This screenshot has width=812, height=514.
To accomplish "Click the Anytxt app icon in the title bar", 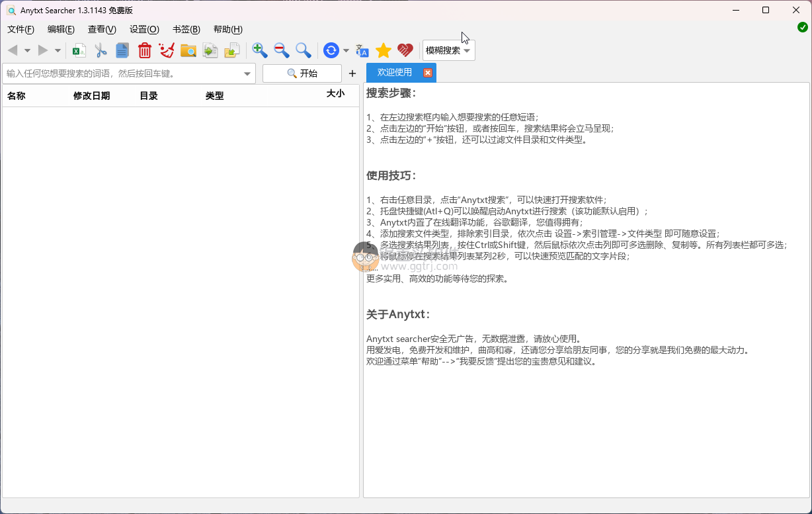I will pos(11,10).
